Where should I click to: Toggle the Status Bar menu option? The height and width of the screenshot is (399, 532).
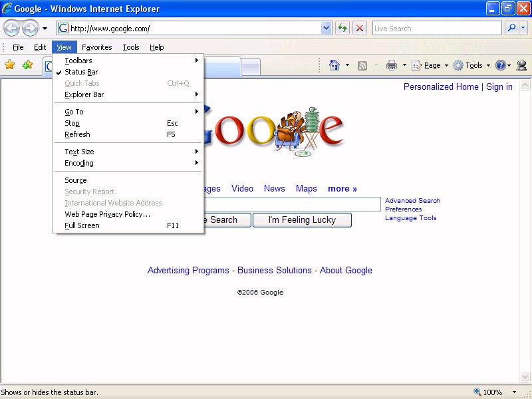(x=81, y=72)
